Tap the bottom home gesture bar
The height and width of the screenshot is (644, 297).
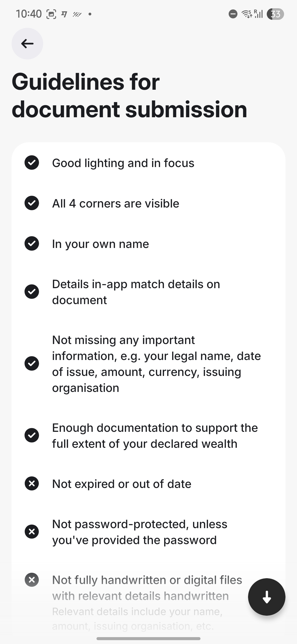pyautogui.click(x=148, y=638)
